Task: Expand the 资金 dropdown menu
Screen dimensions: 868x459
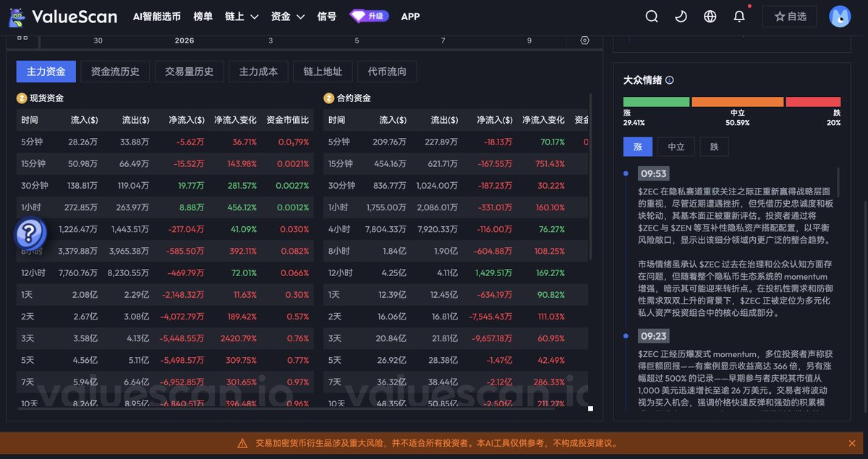Action: point(287,16)
